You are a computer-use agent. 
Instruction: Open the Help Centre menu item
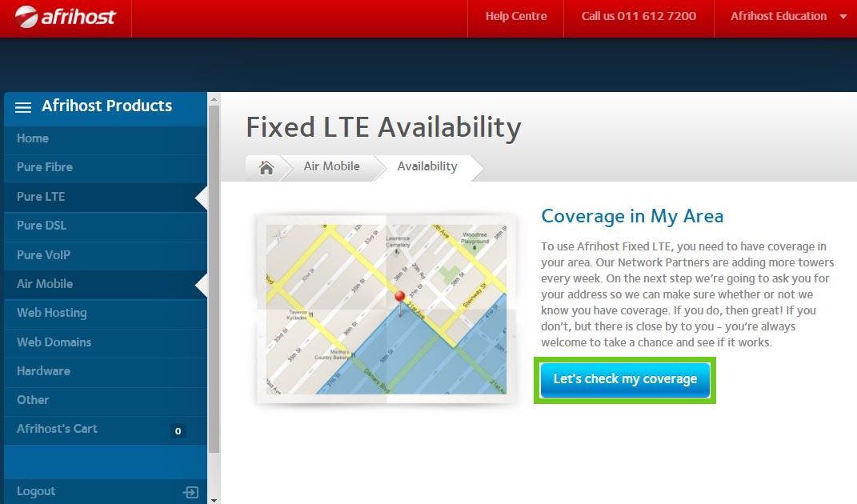[x=516, y=16]
